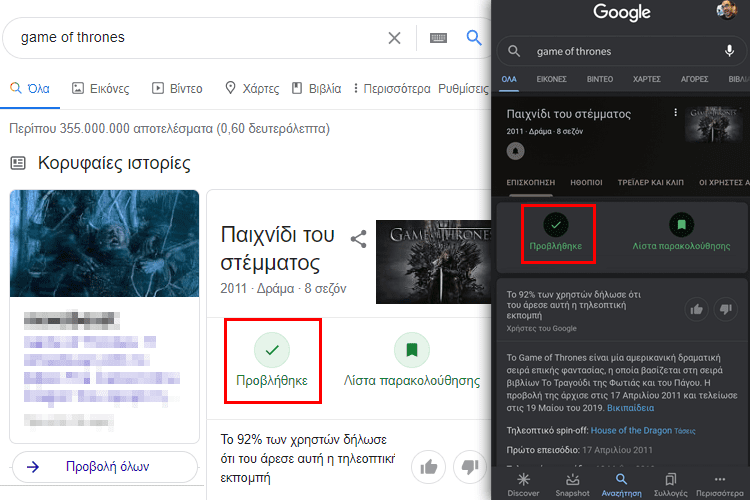Viewport: 750px width, 500px height.
Task: Switch to ΒΙΝΤΕΟ tab in mobile app
Action: 600,79
